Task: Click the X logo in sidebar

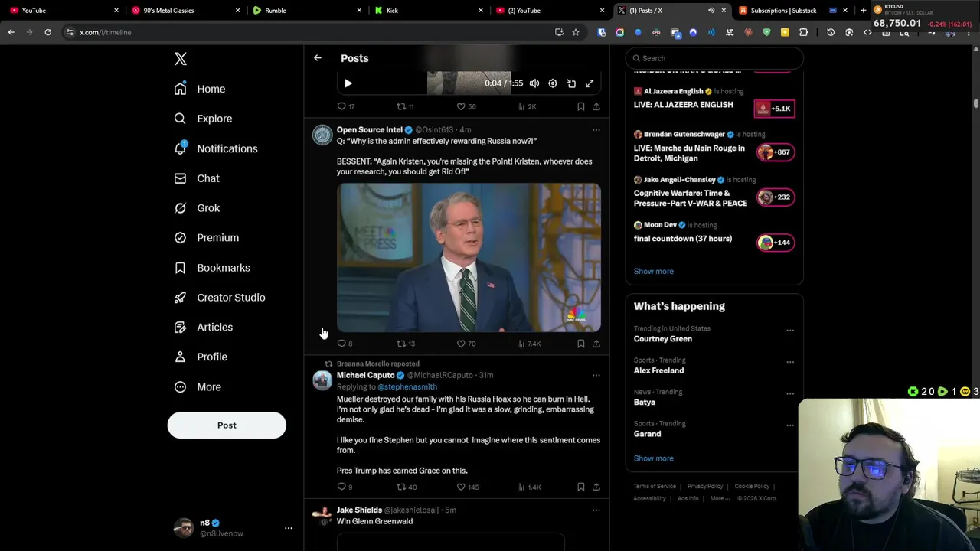Action: (x=181, y=59)
